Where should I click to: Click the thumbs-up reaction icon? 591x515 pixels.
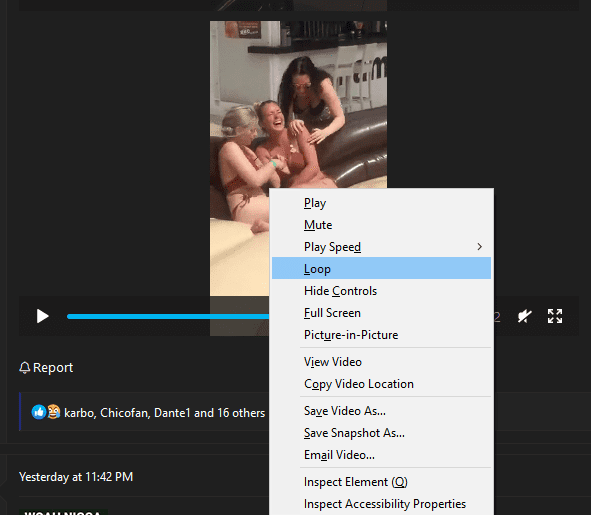38,412
